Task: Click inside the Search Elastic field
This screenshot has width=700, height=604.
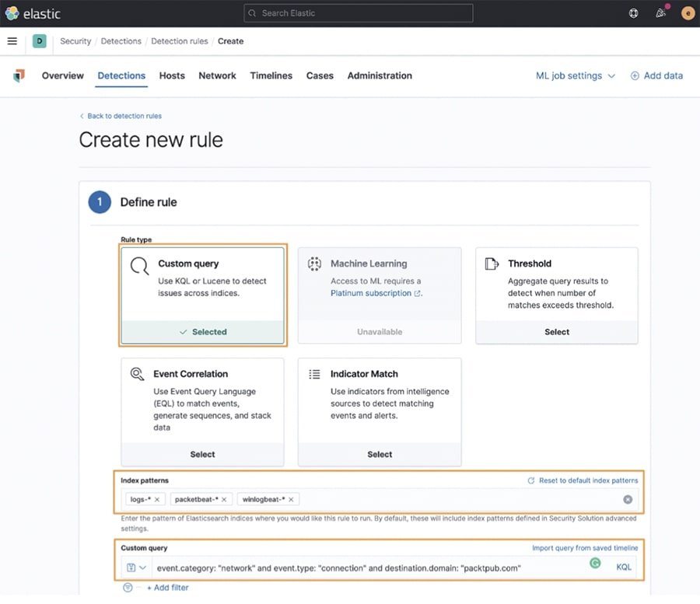Action: point(358,13)
